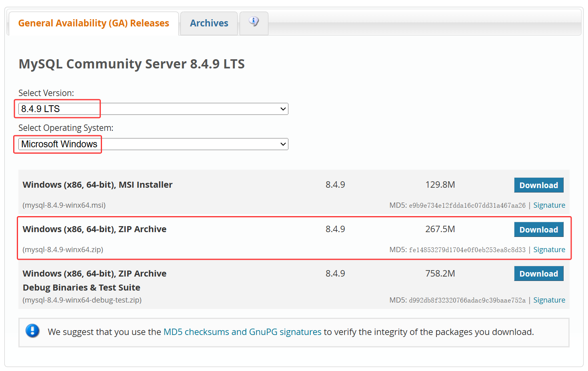This screenshot has height=371, width=588.
Task: Click version 8.4.9 in the 267.5M row
Action: point(335,229)
